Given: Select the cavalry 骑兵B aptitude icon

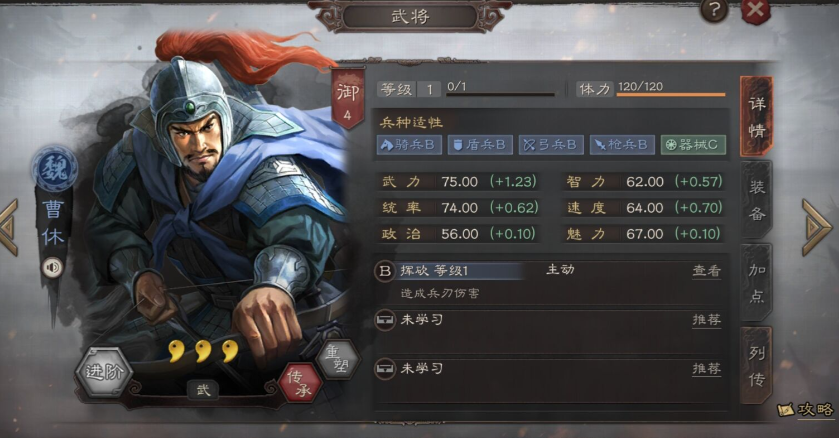Looking at the screenshot, I should pos(409,145).
